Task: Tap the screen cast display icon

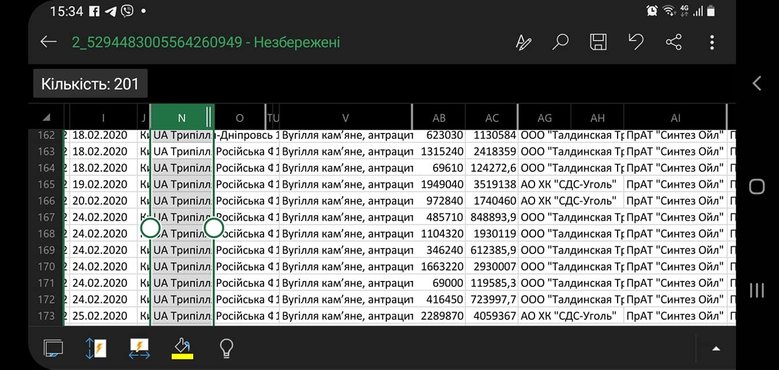Action: (x=53, y=348)
